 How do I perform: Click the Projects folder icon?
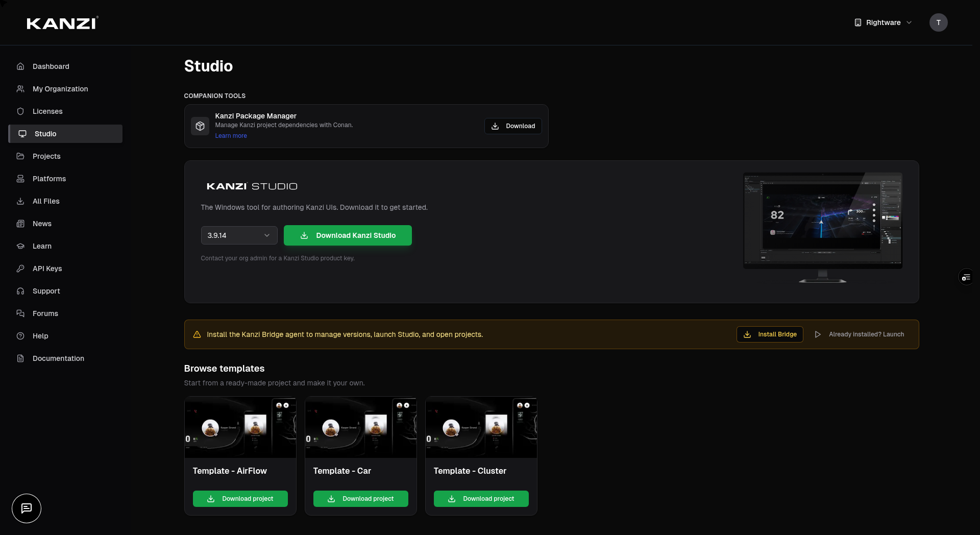20,156
